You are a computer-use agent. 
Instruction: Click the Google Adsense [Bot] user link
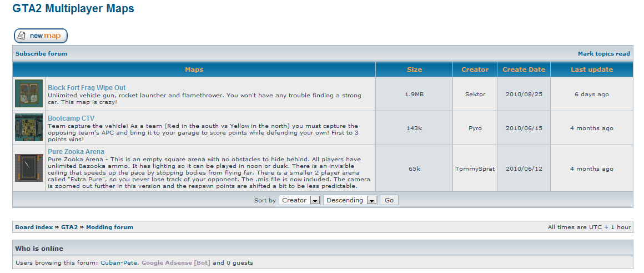pos(175,262)
